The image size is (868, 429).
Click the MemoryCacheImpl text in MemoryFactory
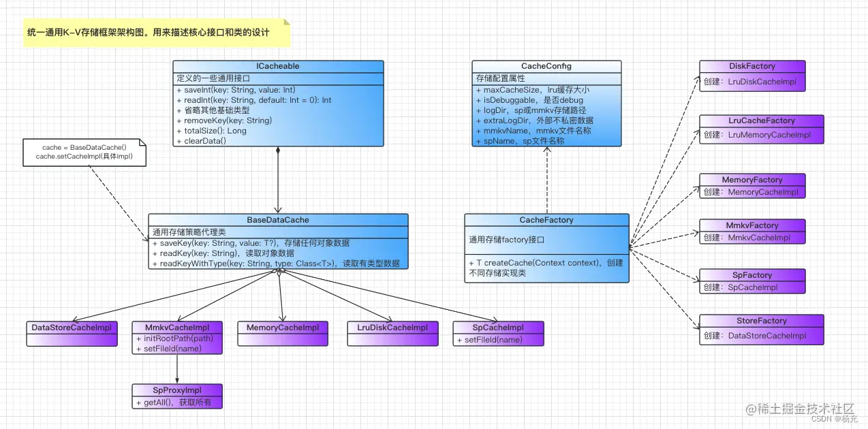point(750,192)
